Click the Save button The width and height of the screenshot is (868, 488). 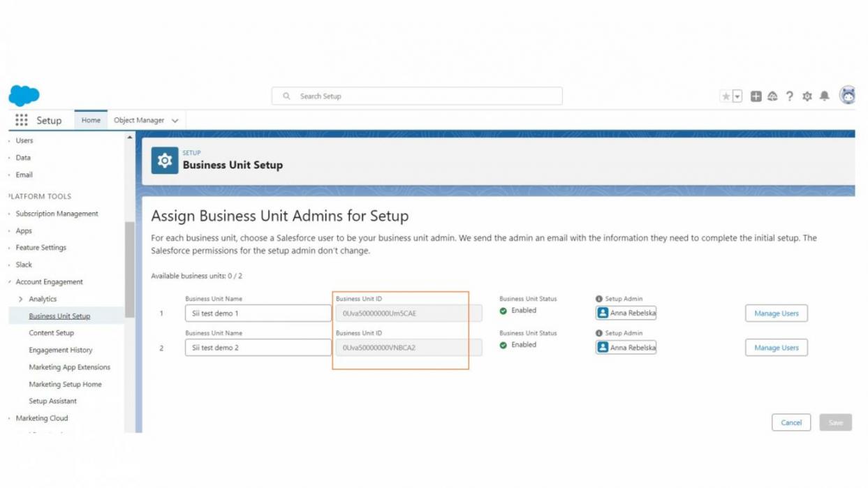tap(836, 422)
